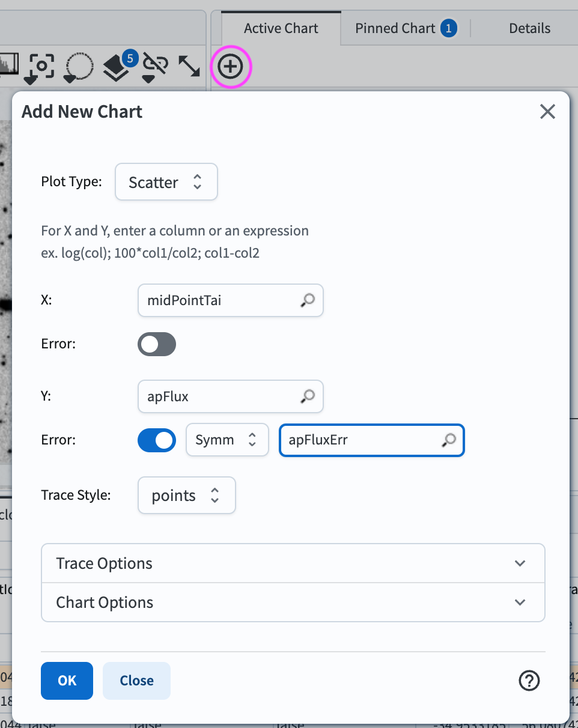The image size is (578, 728).
Task: Expand the Chart Options section
Action: 293,602
